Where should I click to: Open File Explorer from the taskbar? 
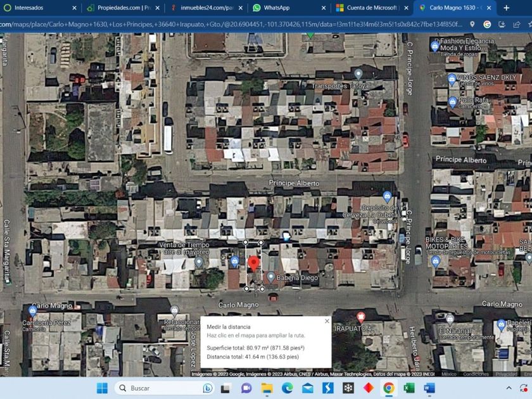point(267,388)
